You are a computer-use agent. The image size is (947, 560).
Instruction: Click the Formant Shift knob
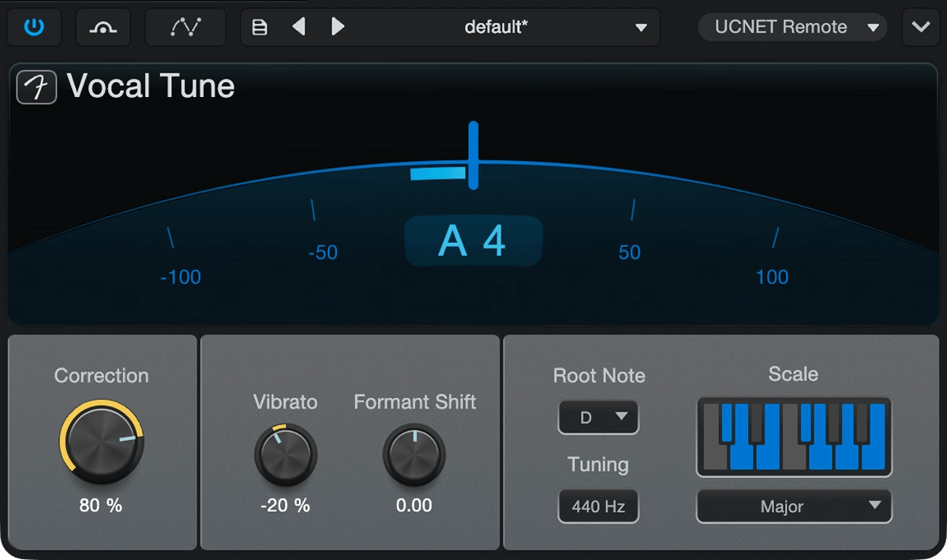[414, 456]
